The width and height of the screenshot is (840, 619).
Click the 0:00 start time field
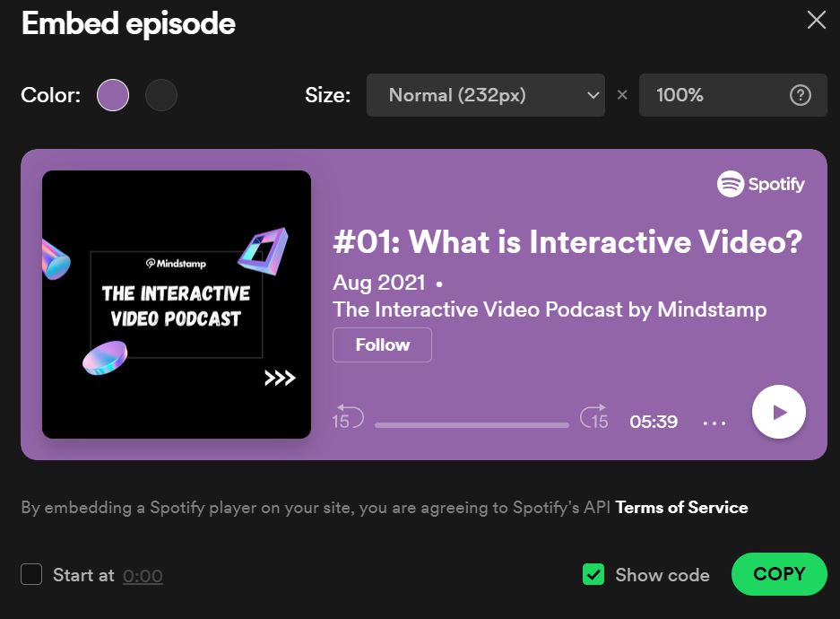tap(143, 576)
